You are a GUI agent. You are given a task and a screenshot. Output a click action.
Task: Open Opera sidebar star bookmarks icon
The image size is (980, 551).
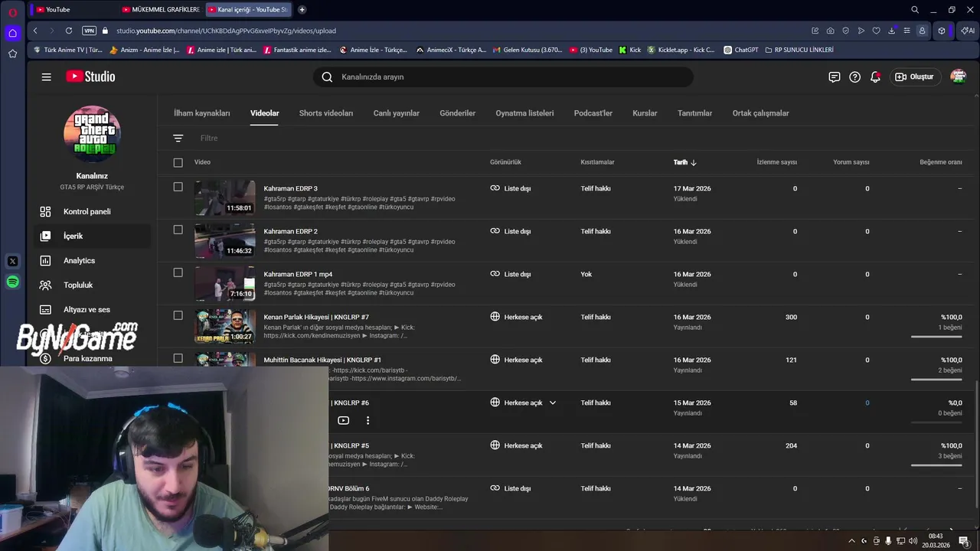(12, 54)
